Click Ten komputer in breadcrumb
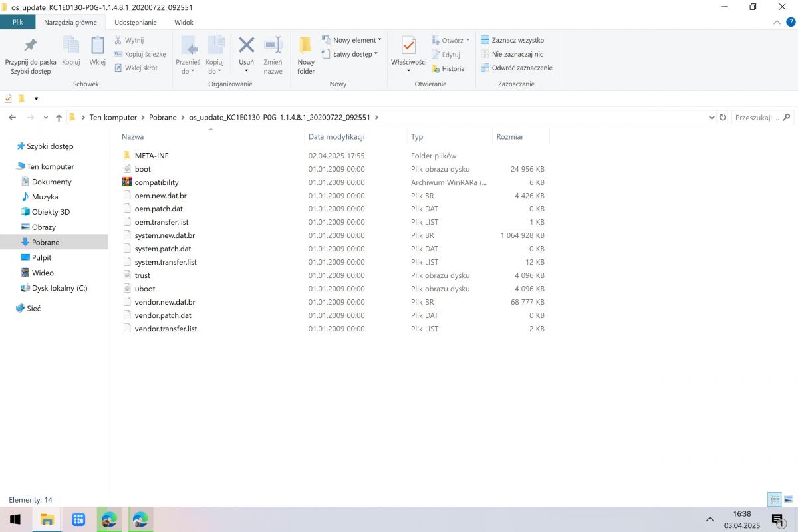 [113, 117]
